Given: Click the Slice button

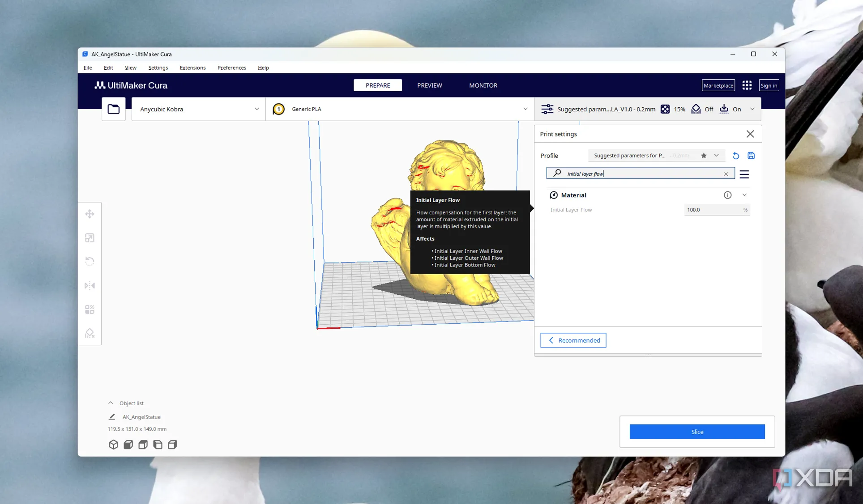Looking at the screenshot, I should [696, 432].
